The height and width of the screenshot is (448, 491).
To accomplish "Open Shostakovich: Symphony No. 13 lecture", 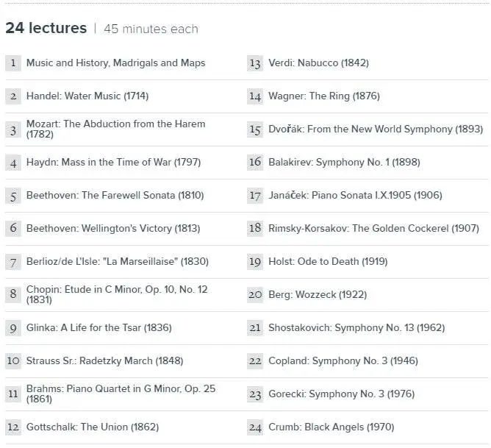I will [x=356, y=328].
